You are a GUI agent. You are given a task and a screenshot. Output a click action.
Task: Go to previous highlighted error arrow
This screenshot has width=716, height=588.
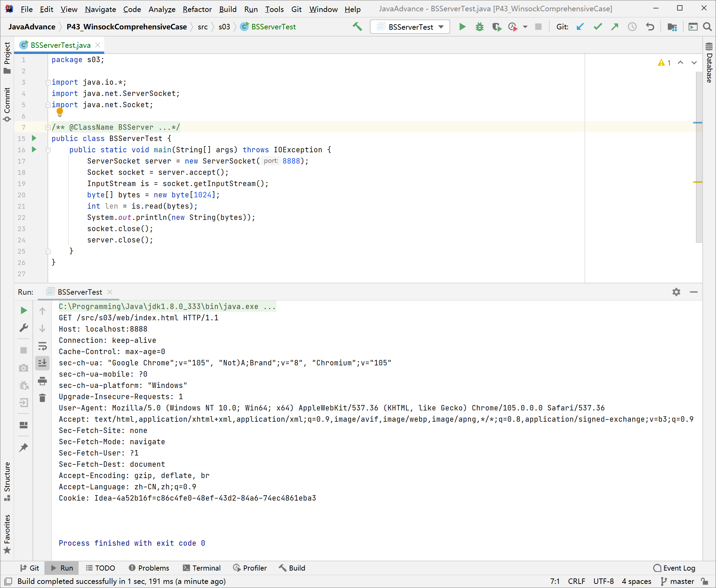[x=680, y=62]
